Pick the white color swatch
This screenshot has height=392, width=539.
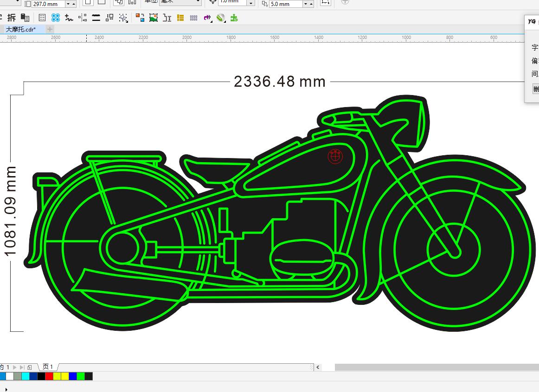click(10, 376)
